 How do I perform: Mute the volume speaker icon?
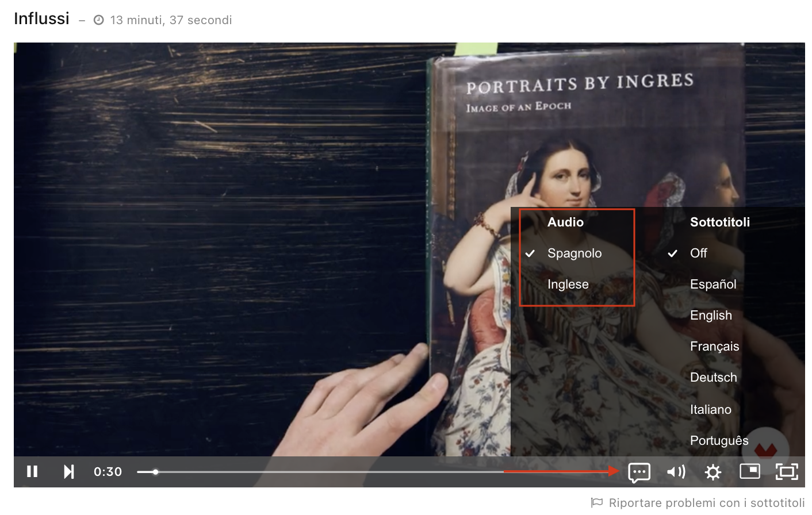(676, 472)
